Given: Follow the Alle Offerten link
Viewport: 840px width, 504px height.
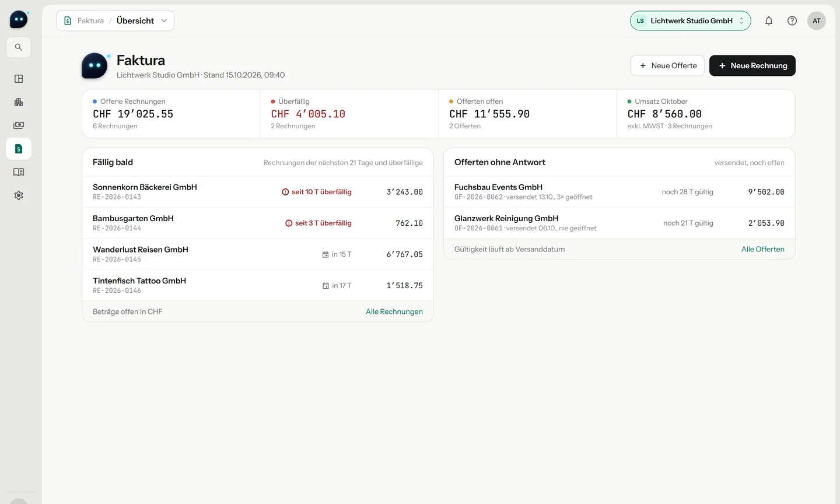Looking at the screenshot, I should 763,250.
